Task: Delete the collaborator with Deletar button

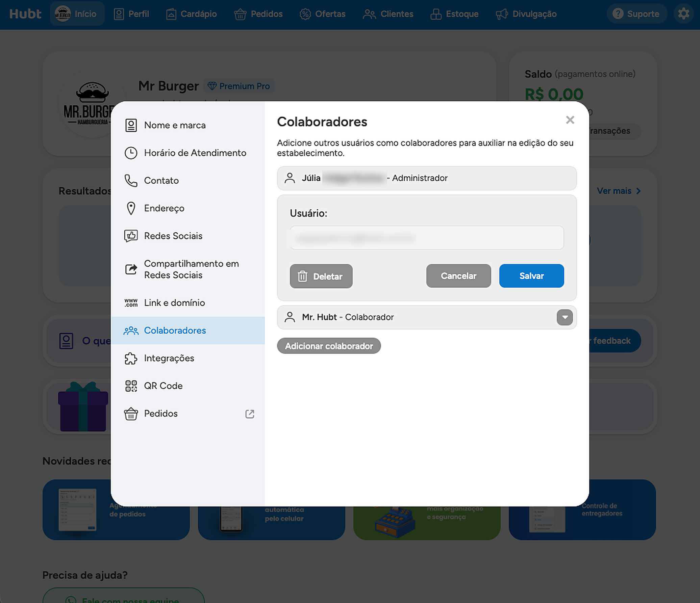Action: [x=321, y=276]
